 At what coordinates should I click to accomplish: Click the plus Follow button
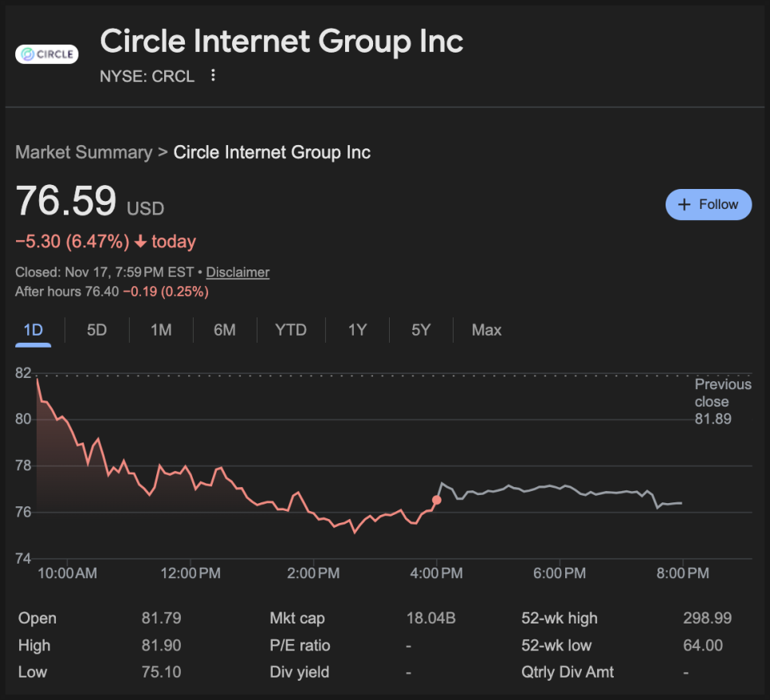(x=708, y=205)
